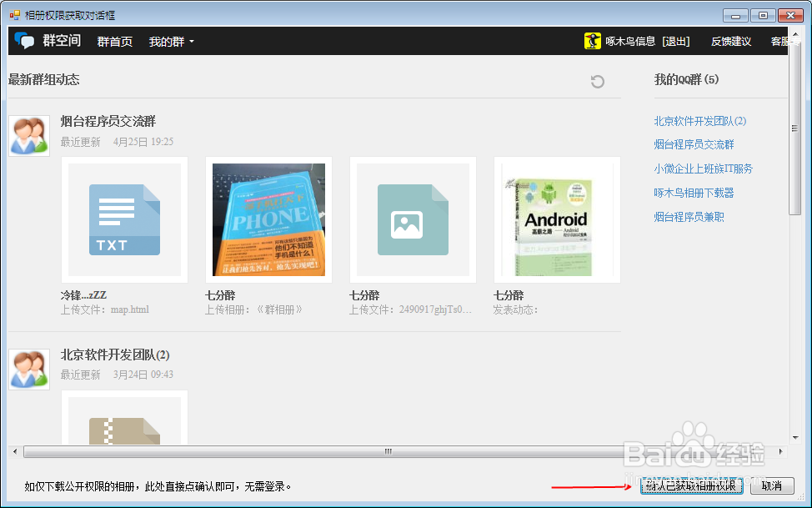Click the 群空间 chat bubble logo
This screenshot has width=812, height=508.
click(24, 40)
